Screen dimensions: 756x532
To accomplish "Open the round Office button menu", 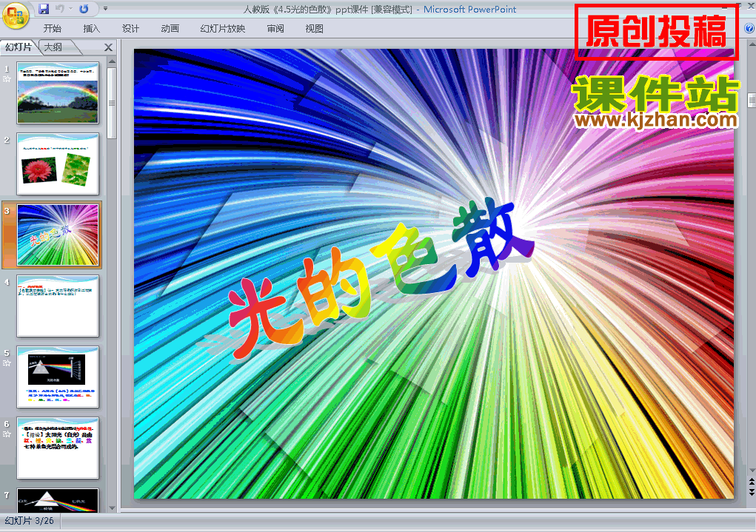I will (16, 16).
